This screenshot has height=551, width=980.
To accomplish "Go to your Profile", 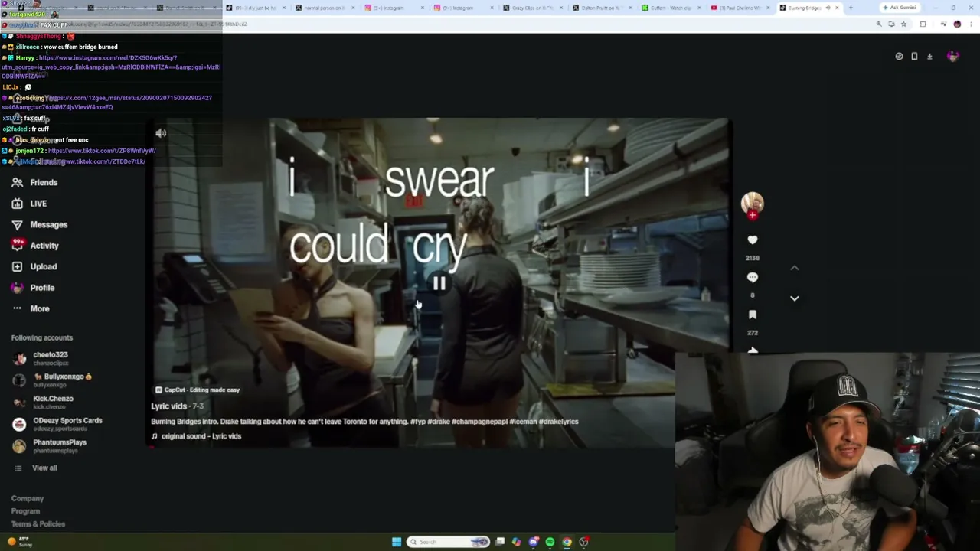I will (x=33, y=288).
